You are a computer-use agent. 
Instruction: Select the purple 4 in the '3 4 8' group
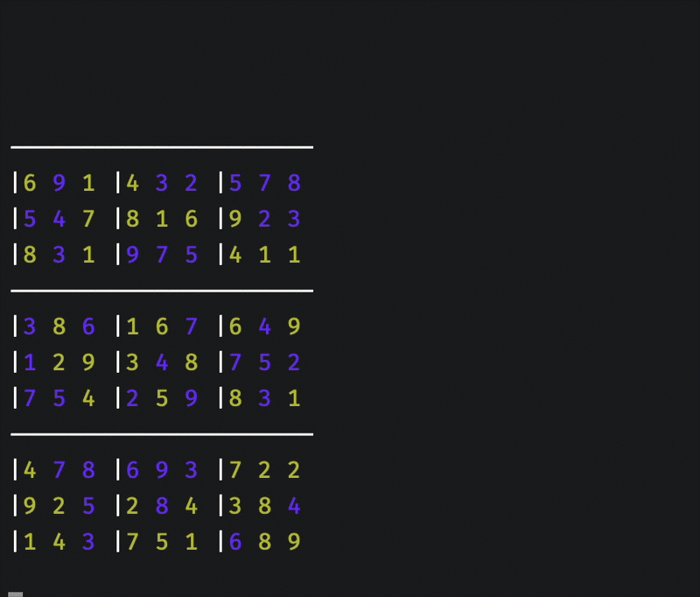point(162,362)
